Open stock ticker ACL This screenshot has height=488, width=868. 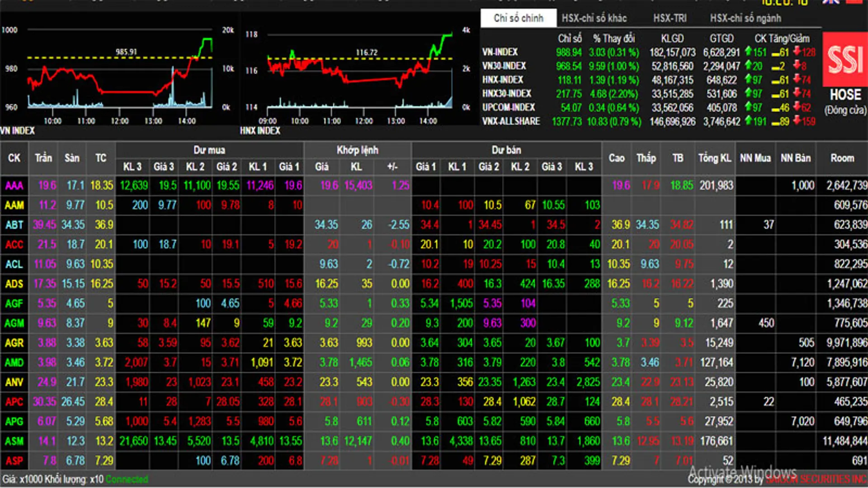[x=14, y=264]
